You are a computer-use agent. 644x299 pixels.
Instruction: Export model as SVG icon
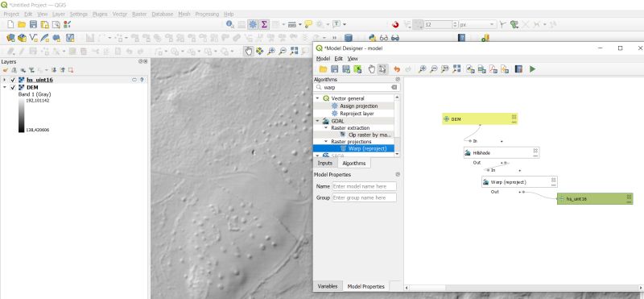coord(505,69)
